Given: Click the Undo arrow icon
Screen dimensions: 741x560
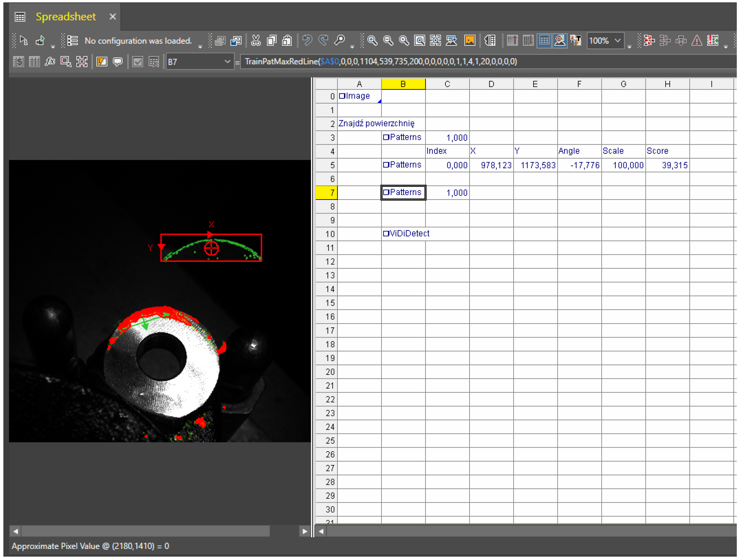Looking at the screenshot, I should [307, 40].
